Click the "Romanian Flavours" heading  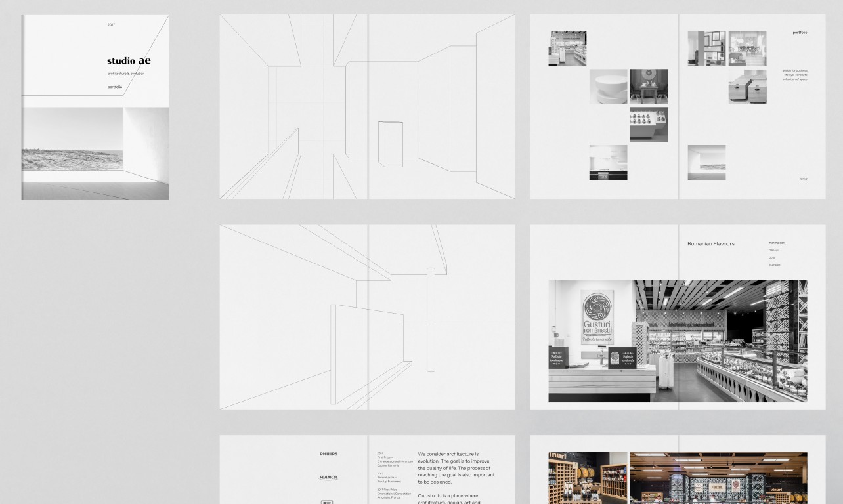[x=710, y=243]
